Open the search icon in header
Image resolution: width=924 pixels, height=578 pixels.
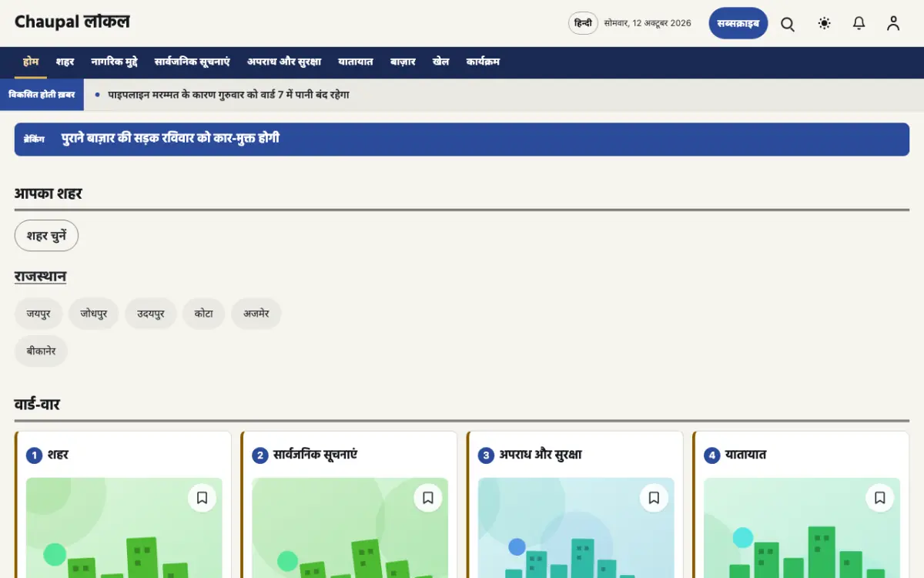[x=788, y=24]
